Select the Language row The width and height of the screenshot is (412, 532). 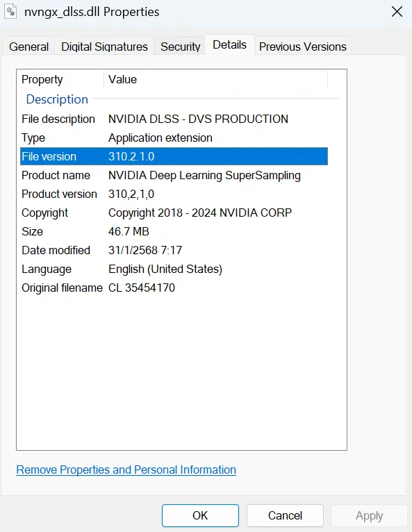(x=174, y=269)
